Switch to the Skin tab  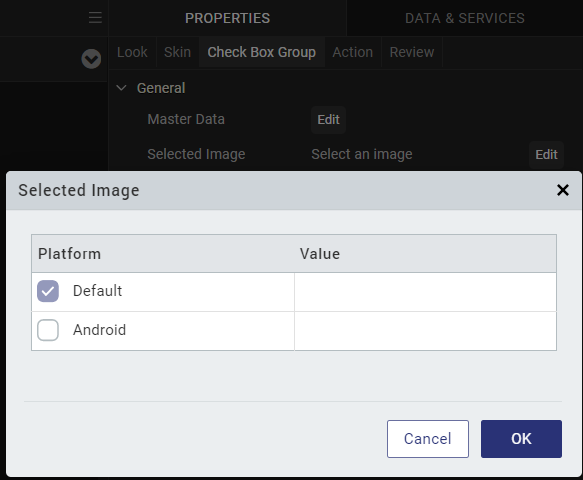[177, 52]
